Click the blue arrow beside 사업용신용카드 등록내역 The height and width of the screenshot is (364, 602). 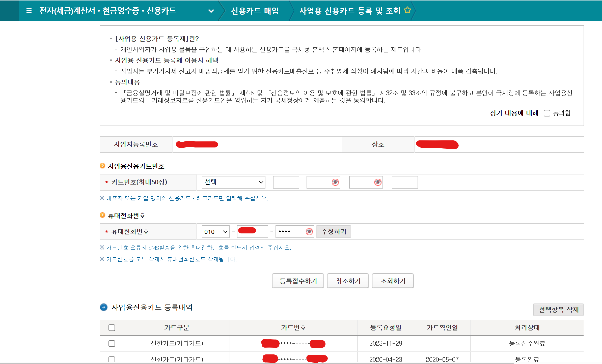click(x=103, y=307)
